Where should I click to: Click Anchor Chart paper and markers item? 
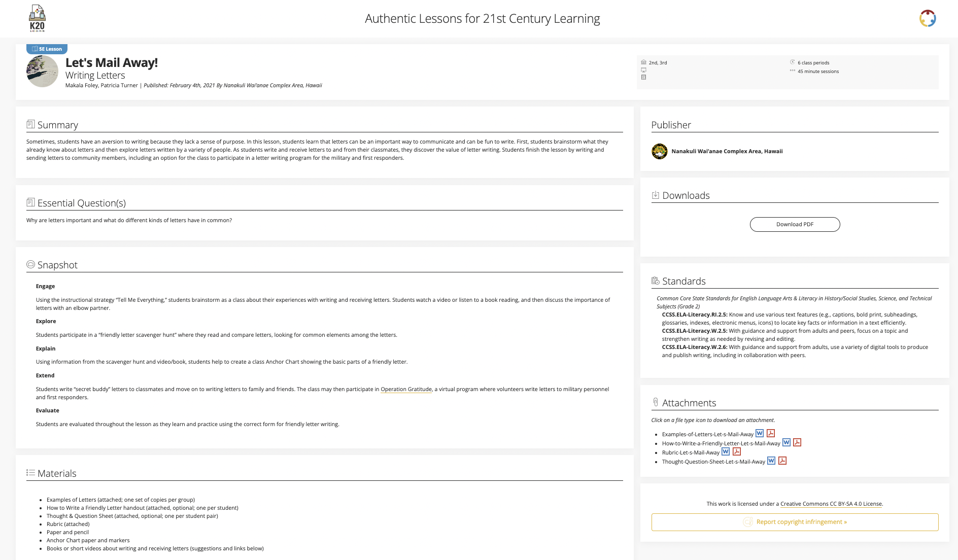tap(88, 540)
